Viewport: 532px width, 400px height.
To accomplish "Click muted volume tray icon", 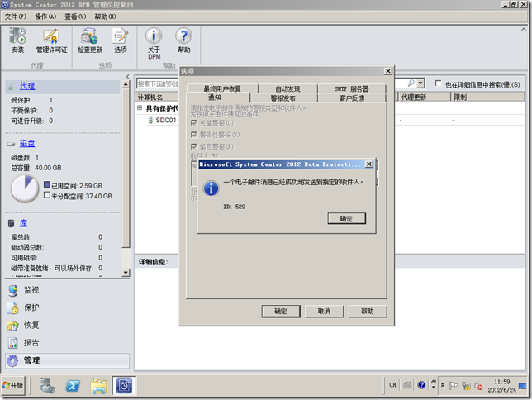I will point(478,386).
